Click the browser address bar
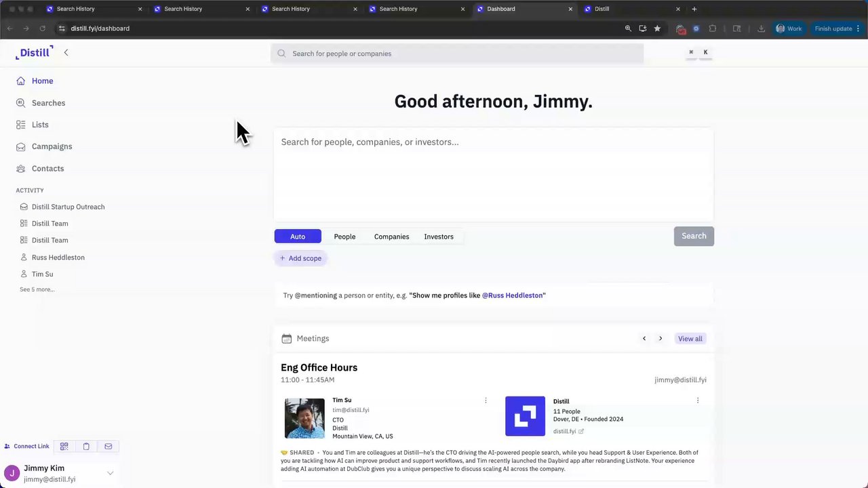Viewport: 868px width, 488px height. tap(339, 28)
